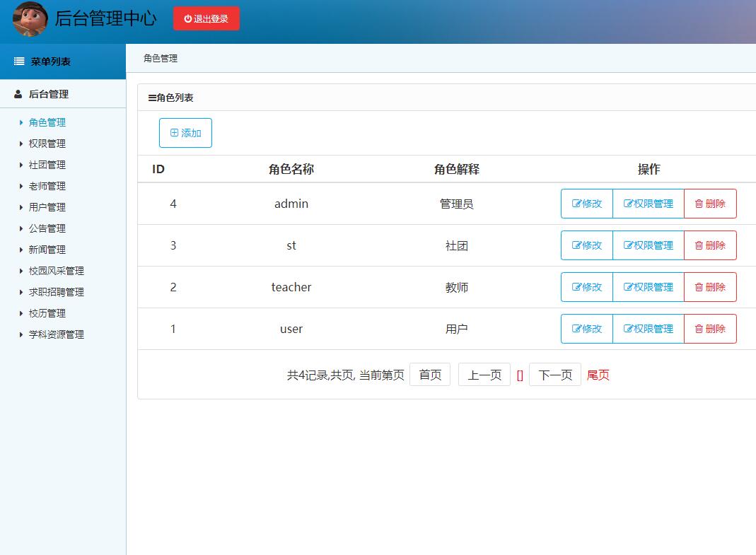Click 下一页 to go to next page
Viewport: 756px width, 555px height.
[x=554, y=375]
